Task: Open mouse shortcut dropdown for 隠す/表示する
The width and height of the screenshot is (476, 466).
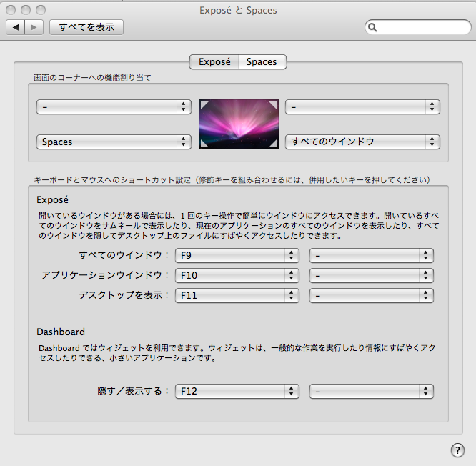Action: (x=371, y=392)
